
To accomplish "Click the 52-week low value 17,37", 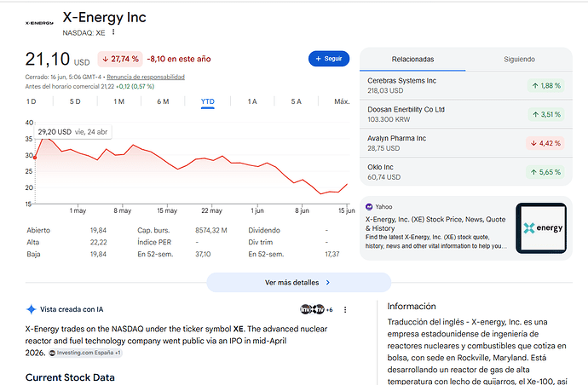I will pos(331,254).
